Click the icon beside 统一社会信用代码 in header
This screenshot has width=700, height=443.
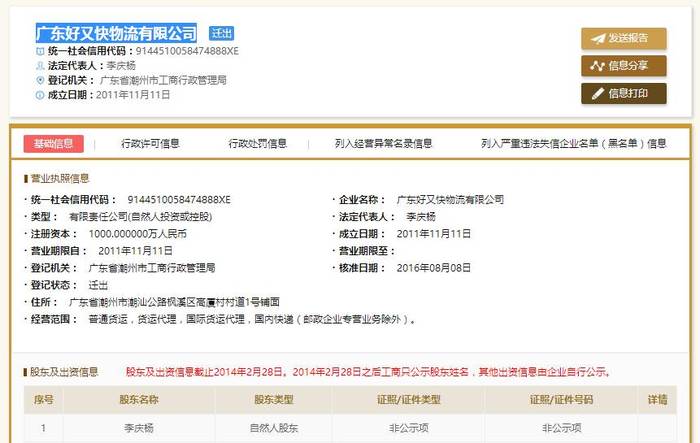point(40,51)
